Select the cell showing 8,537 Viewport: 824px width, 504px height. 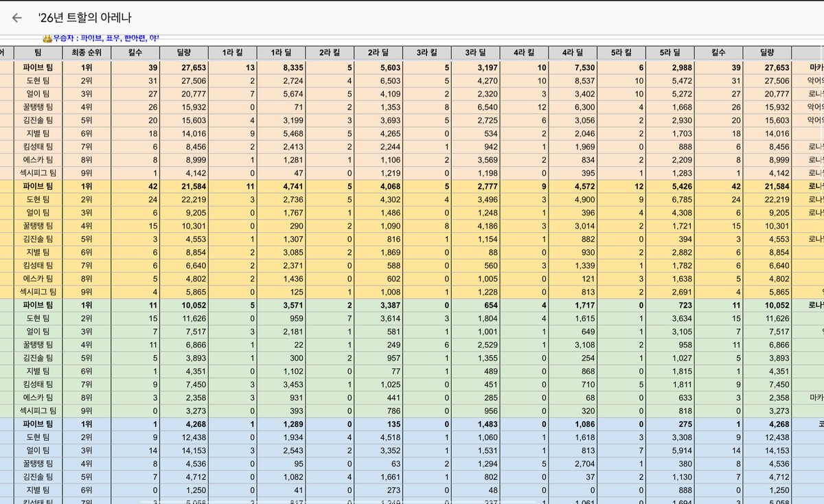pos(573,81)
